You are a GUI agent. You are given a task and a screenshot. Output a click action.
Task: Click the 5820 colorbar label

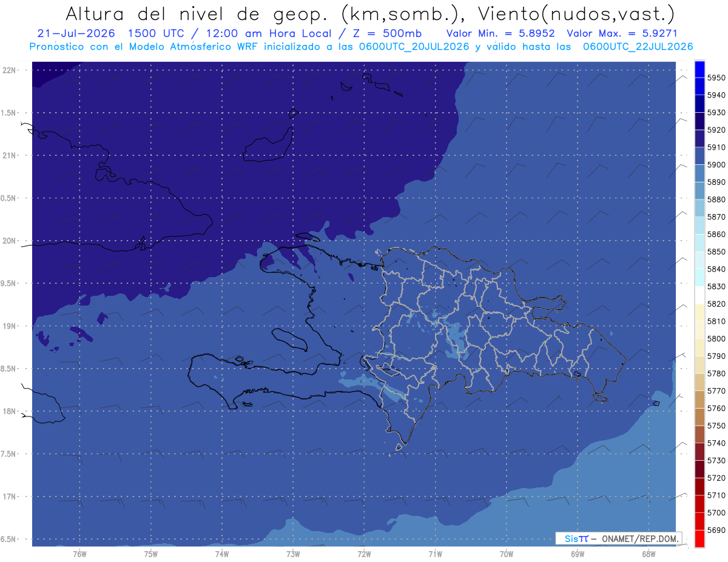pos(716,304)
